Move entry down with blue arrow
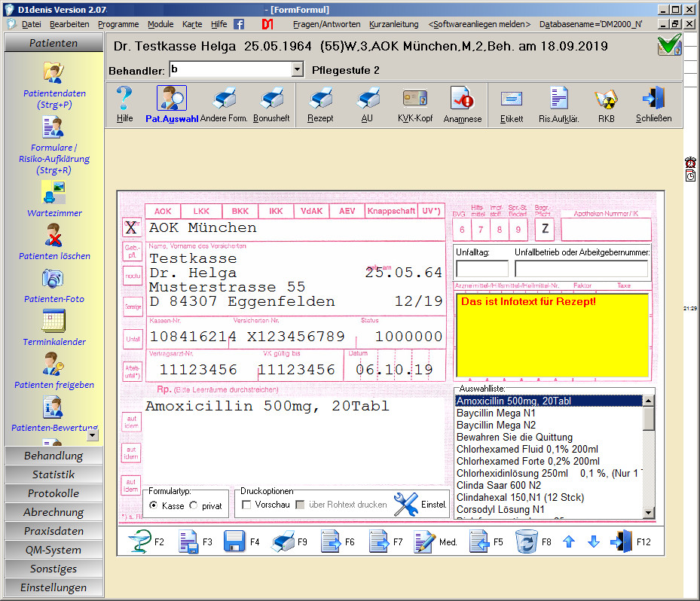Image resolution: width=700 pixels, height=601 pixels. pyautogui.click(x=594, y=542)
